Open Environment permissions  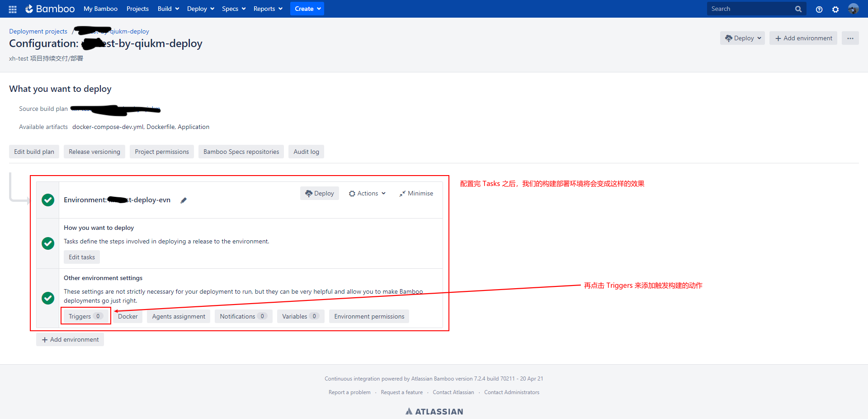point(369,316)
